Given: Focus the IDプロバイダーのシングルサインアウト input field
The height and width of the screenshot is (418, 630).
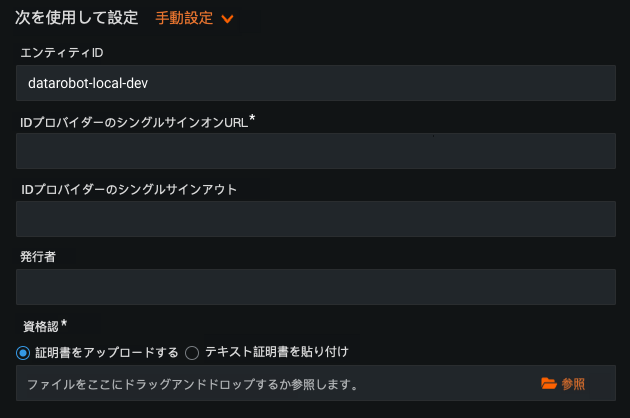Looking at the screenshot, I should pos(315,219).
